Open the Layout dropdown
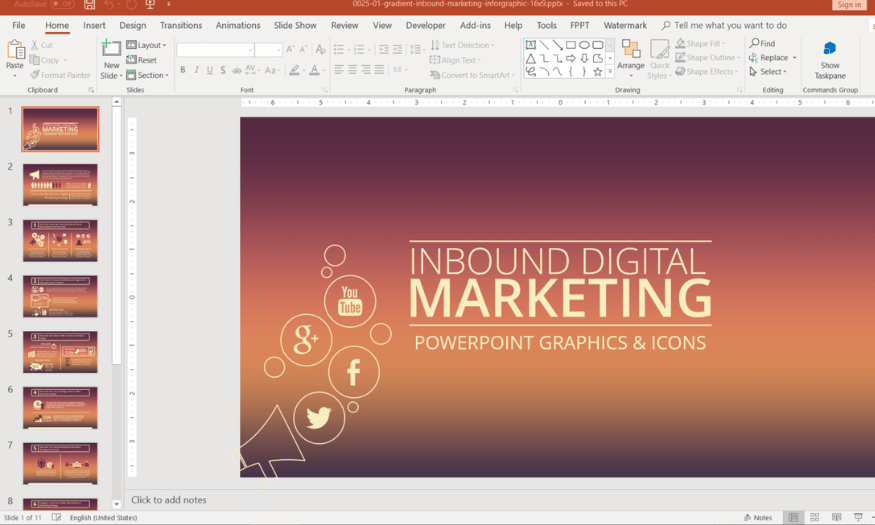Viewport: 875px width, 525px height. pyautogui.click(x=147, y=45)
